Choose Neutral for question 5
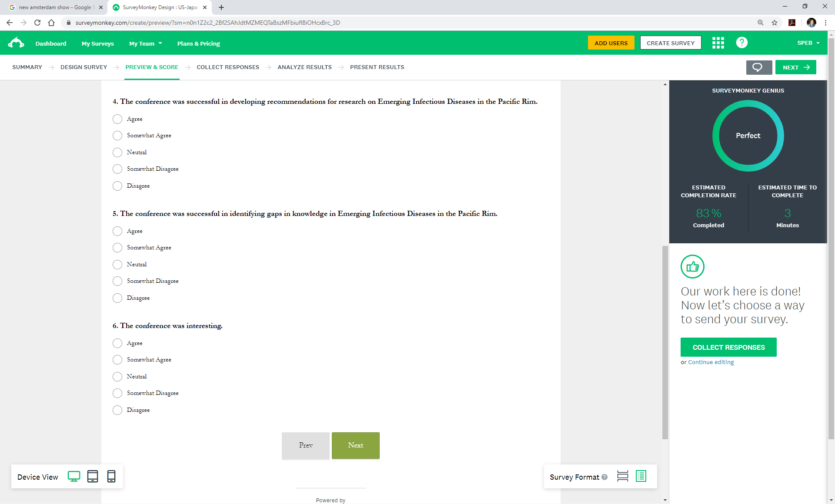The height and width of the screenshot is (504, 835). pos(117,265)
